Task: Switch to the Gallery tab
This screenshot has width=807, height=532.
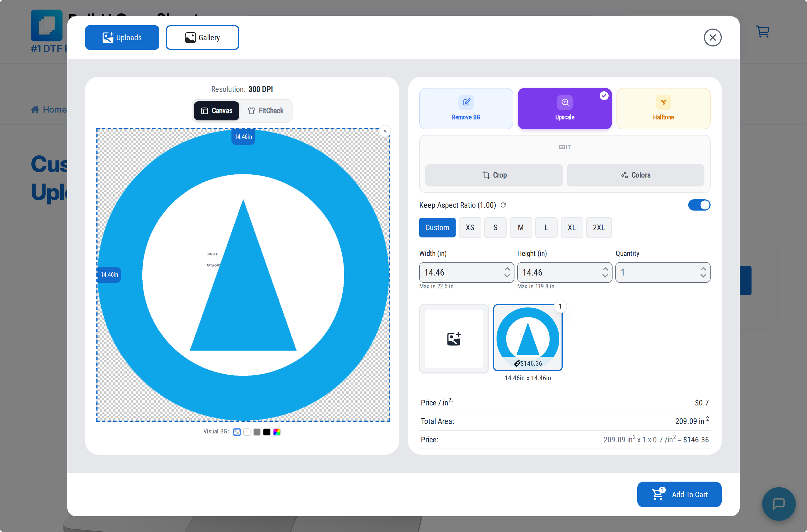Action: pyautogui.click(x=202, y=37)
